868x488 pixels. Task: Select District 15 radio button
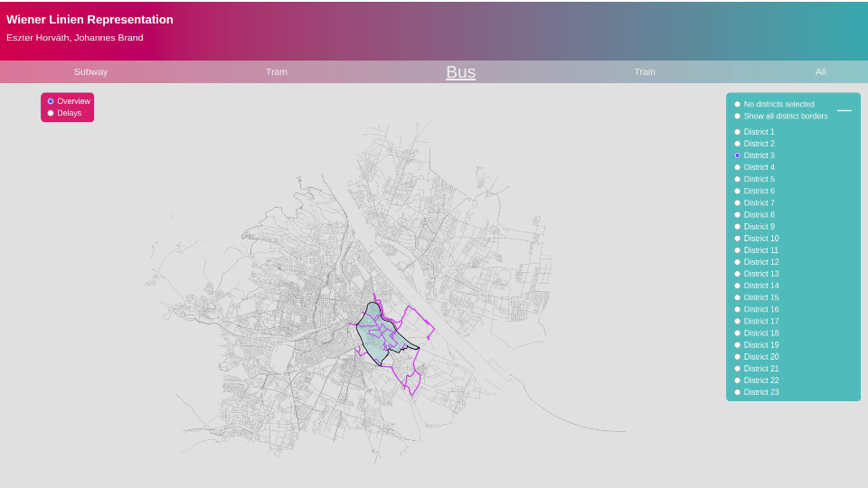point(738,297)
